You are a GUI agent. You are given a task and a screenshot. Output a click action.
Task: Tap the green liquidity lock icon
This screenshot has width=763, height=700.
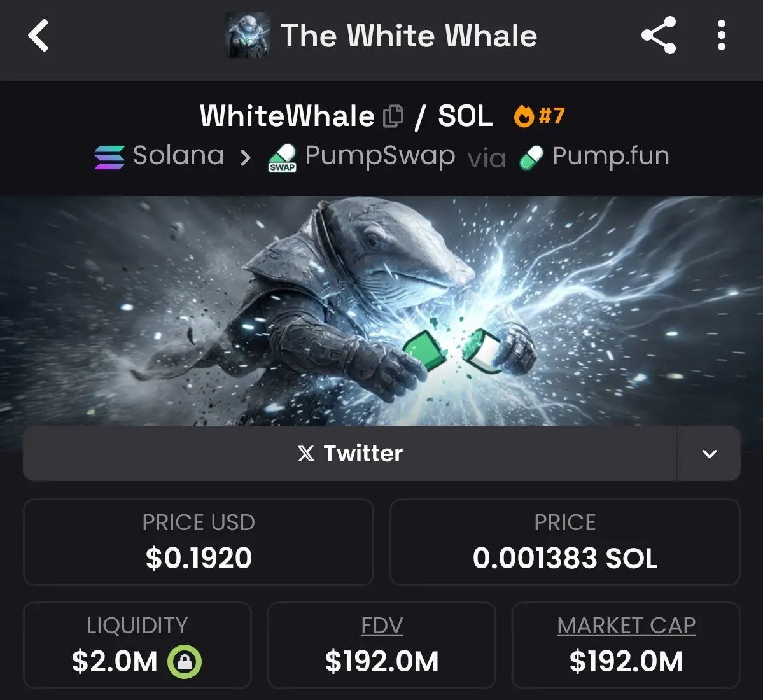(x=185, y=662)
